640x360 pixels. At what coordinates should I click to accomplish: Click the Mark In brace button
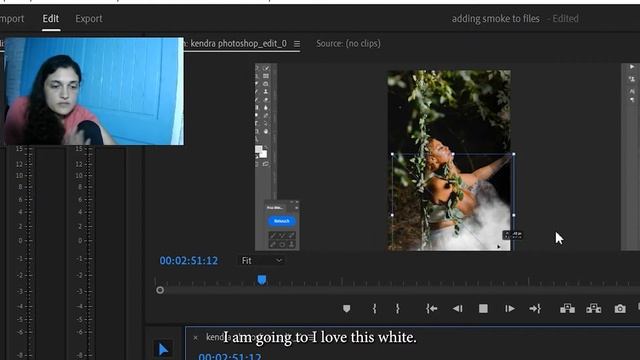coord(374,309)
